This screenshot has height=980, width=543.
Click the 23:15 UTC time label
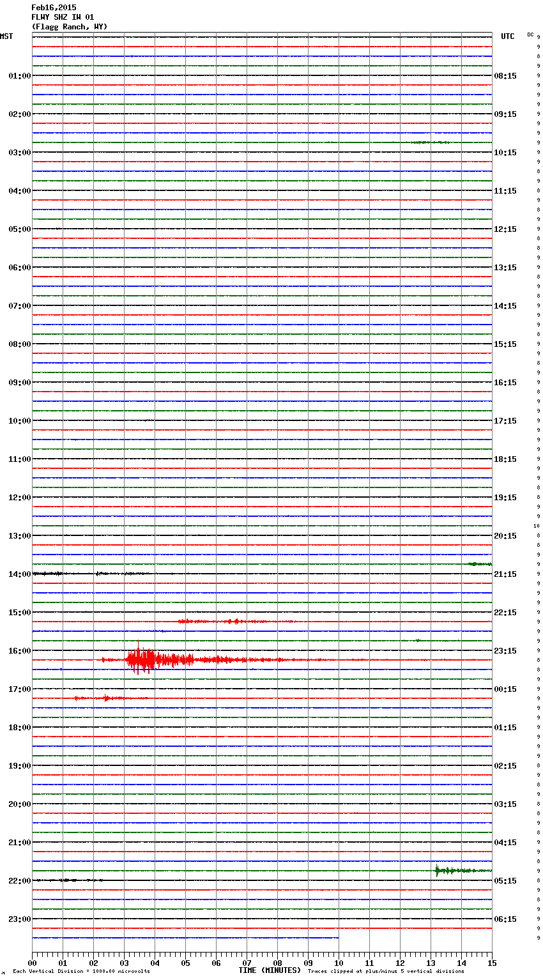pos(505,651)
